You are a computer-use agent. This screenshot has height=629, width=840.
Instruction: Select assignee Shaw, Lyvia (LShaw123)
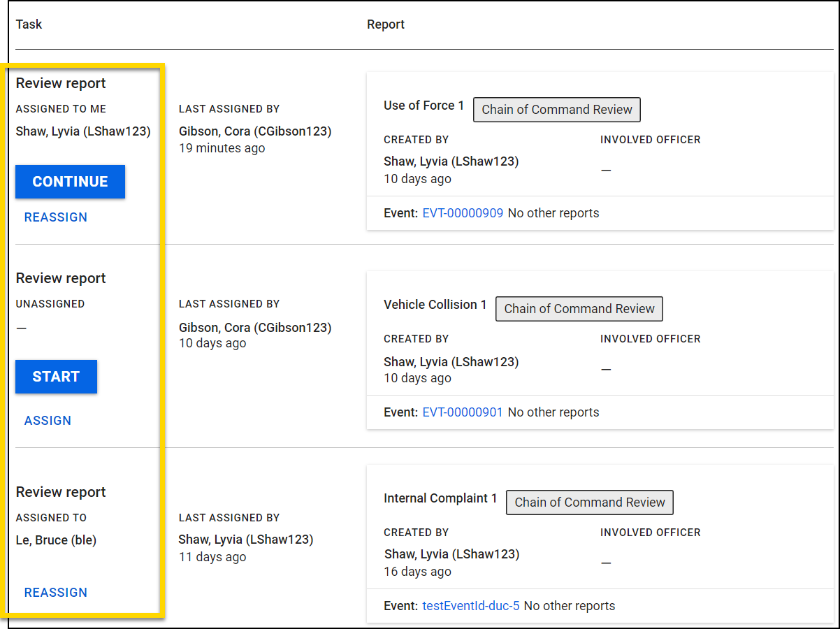click(x=83, y=131)
